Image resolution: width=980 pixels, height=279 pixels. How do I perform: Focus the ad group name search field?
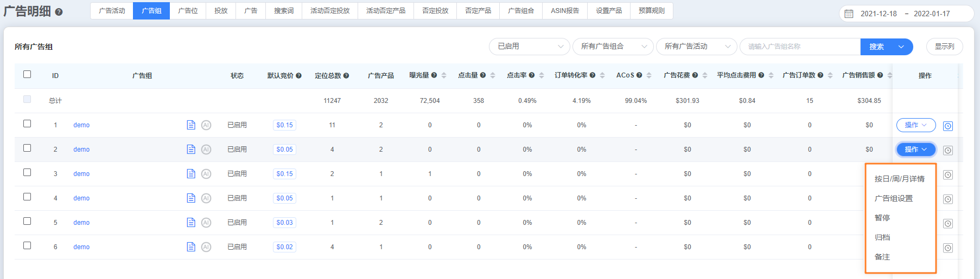(800, 47)
